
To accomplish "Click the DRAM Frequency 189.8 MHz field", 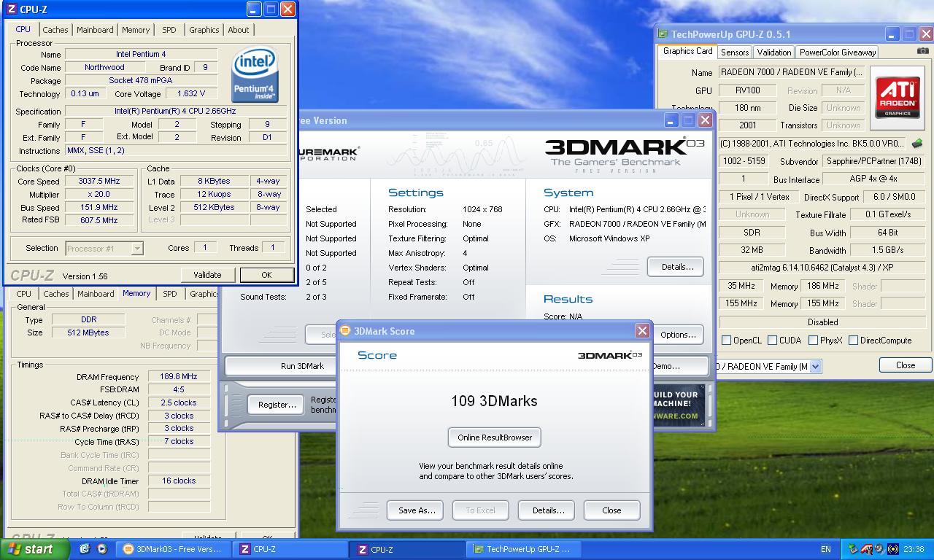I will pos(180,377).
